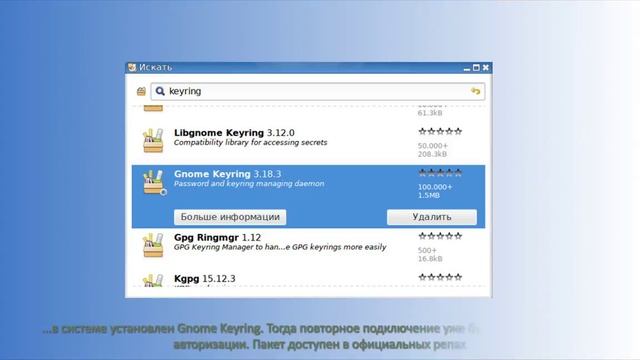Select the Gpg Ringmgr package icon
Viewport: 640px width, 360px height.
[x=153, y=245]
